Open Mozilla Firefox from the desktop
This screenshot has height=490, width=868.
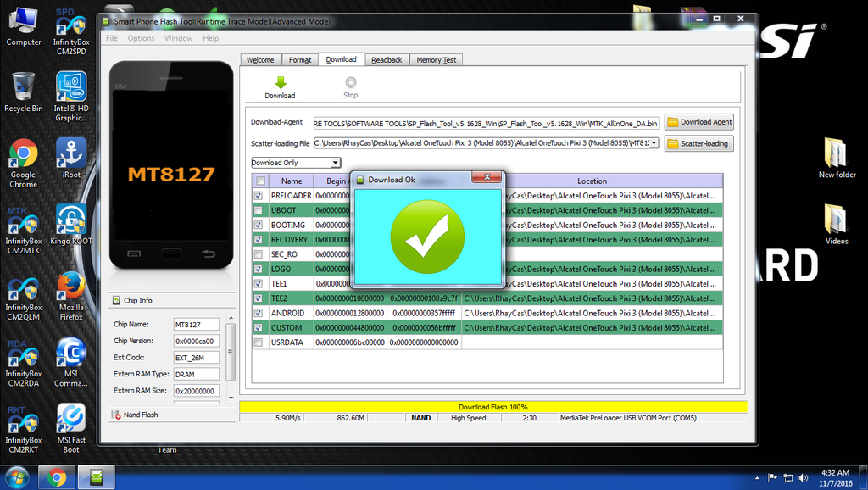coord(71,287)
